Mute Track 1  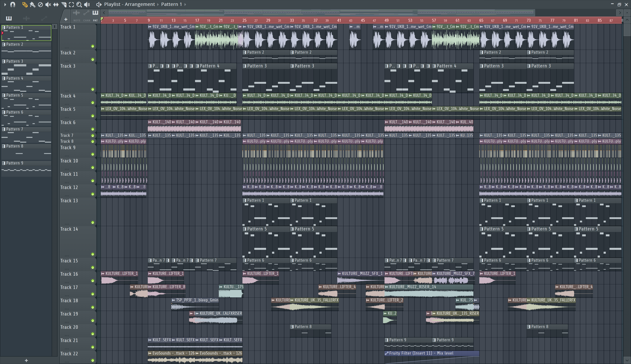tap(93, 46)
